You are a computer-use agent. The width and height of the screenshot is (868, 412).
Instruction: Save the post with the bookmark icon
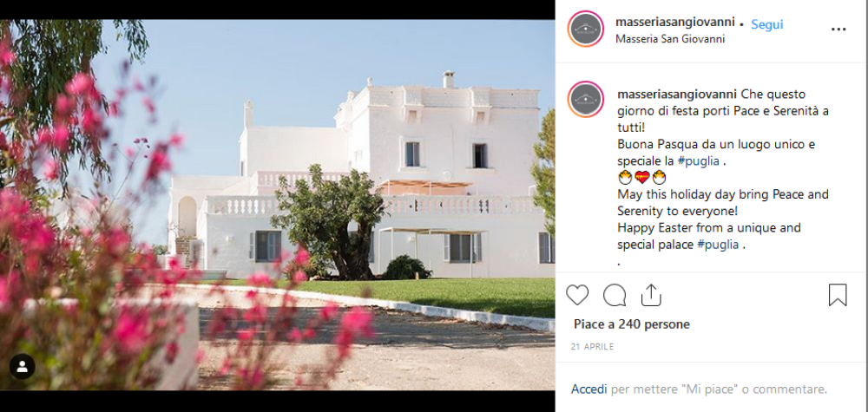pos(838,295)
